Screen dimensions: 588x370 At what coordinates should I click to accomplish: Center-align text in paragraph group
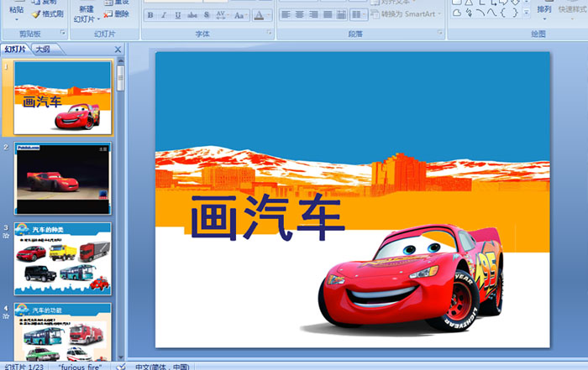tap(300, 14)
